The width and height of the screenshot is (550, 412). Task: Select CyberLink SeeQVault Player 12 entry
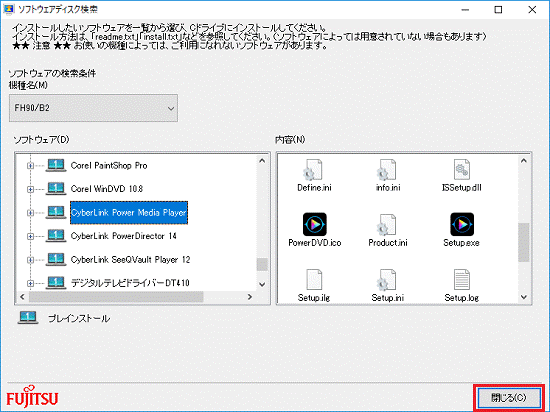[x=130, y=259]
